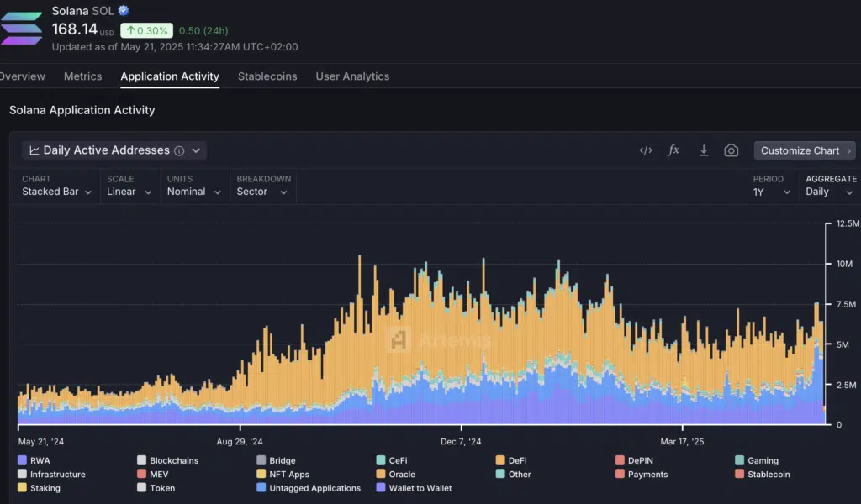Toggle the Untagged Applications legend entry
This screenshot has height=504, width=861.
coord(309,488)
